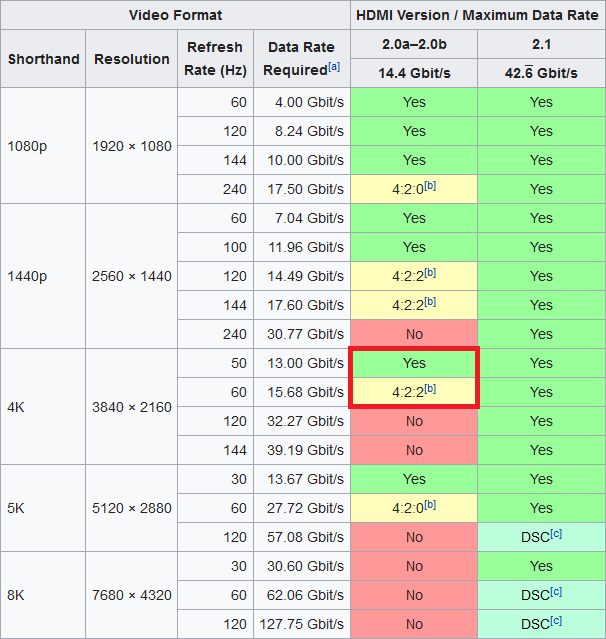Image resolution: width=606 pixels, height=639 pixels.
Task: Click 'HDMI Version / Maximum Data Rate' header
Action: coord(477,15)
